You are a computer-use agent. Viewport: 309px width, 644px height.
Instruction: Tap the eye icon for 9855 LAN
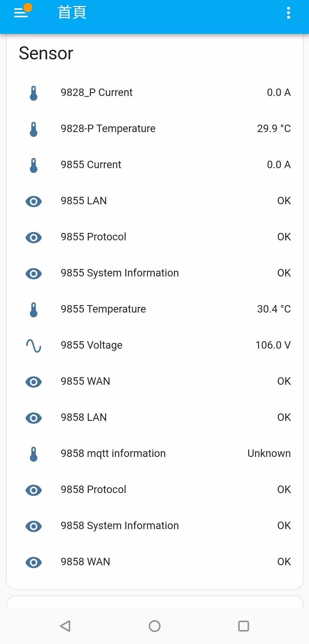point(34,201)
